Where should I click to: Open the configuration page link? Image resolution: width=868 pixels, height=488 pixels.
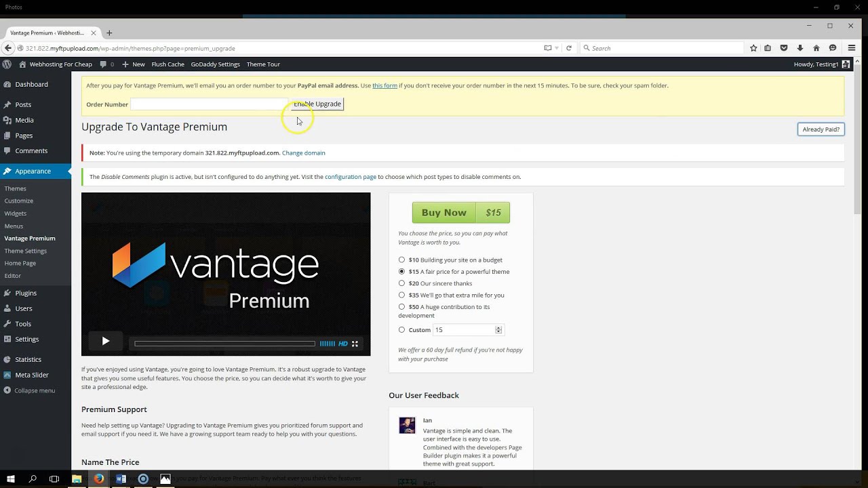pos(351,177)
